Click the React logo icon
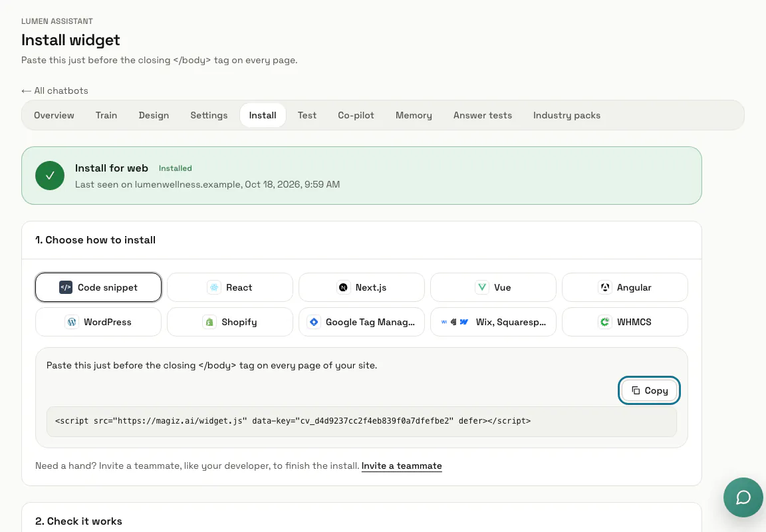The image size is (766, 532). (214, 287)
